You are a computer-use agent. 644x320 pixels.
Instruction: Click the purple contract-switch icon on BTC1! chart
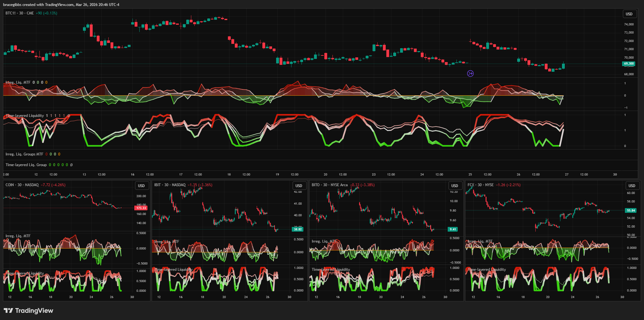[470, 74]
